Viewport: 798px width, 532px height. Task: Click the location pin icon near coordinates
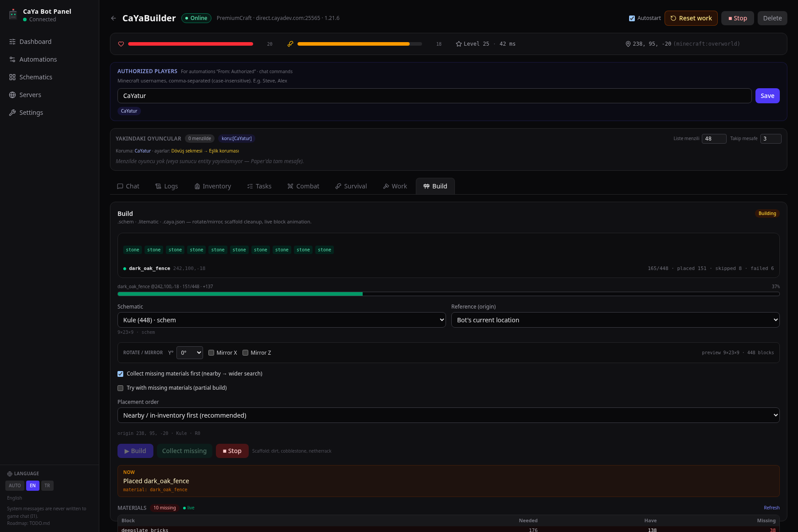[x=628, y=44]
